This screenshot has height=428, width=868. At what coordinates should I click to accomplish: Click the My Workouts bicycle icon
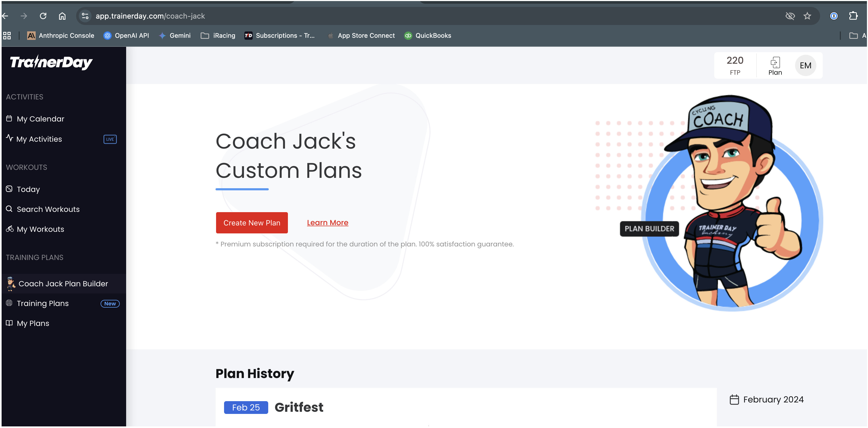click(9, 229)
